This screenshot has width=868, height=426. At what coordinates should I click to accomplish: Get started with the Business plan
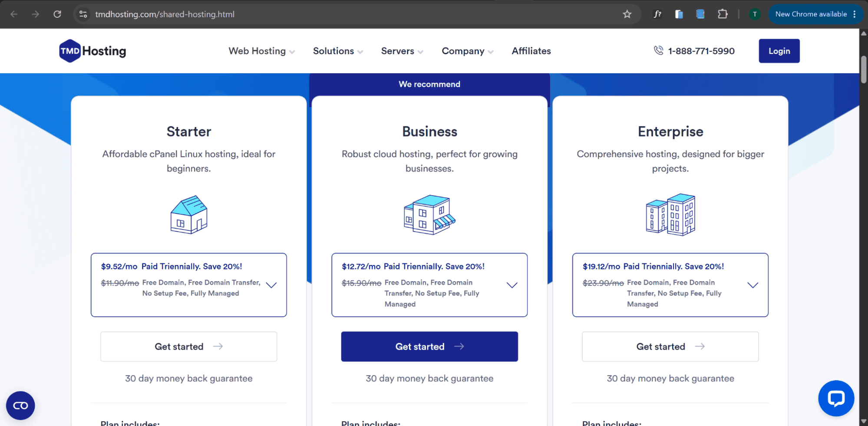429,346
